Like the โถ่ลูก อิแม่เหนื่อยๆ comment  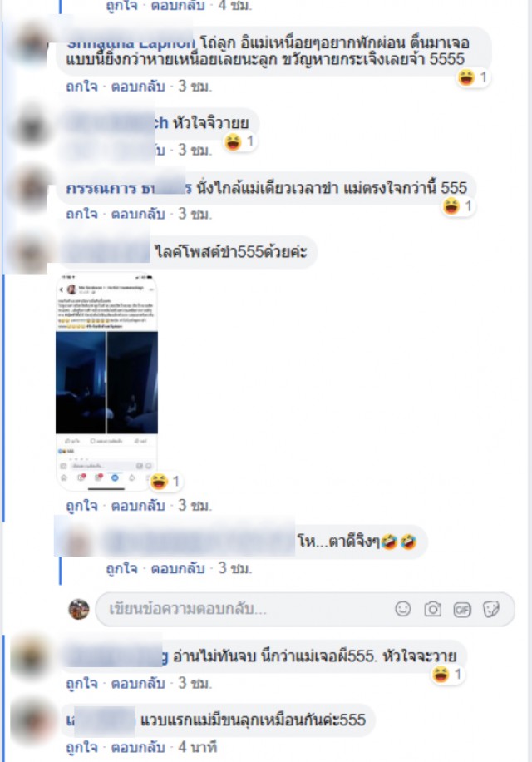[x=81, y=87]
